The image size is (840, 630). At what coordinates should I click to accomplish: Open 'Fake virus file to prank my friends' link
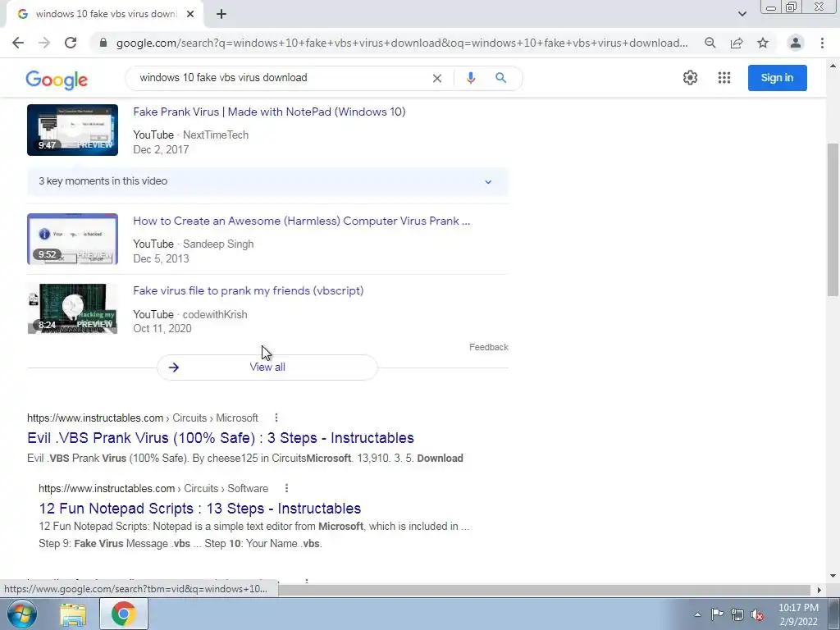click(248, 291)
